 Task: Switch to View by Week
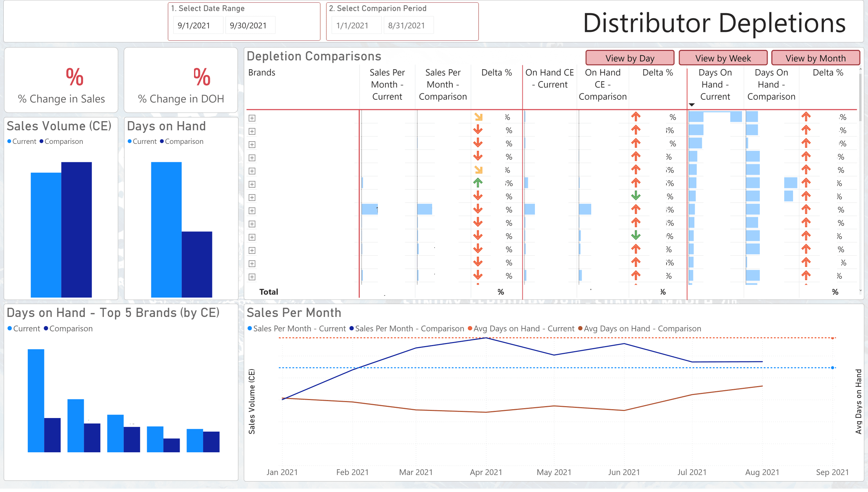(723, 58)
